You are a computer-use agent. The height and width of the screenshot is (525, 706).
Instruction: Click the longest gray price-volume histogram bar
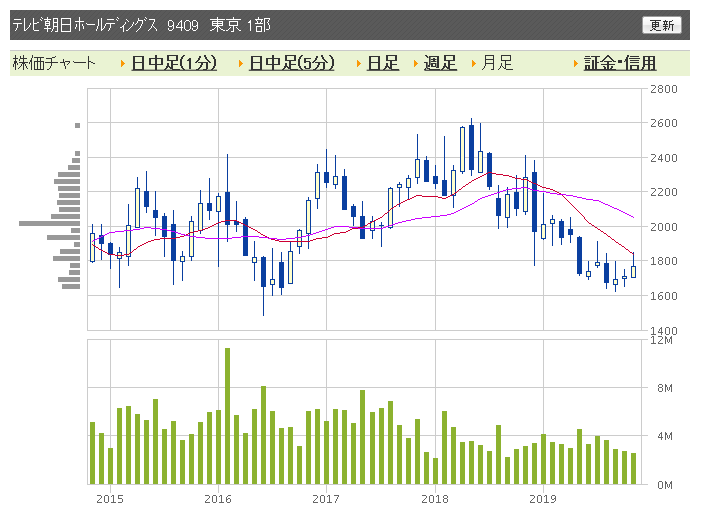point(50,223)
